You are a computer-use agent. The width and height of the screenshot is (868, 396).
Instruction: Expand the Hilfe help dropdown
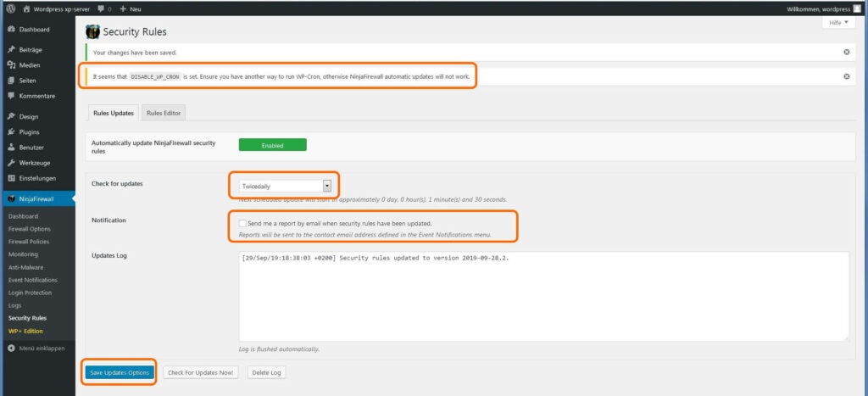tap(838, 23)
